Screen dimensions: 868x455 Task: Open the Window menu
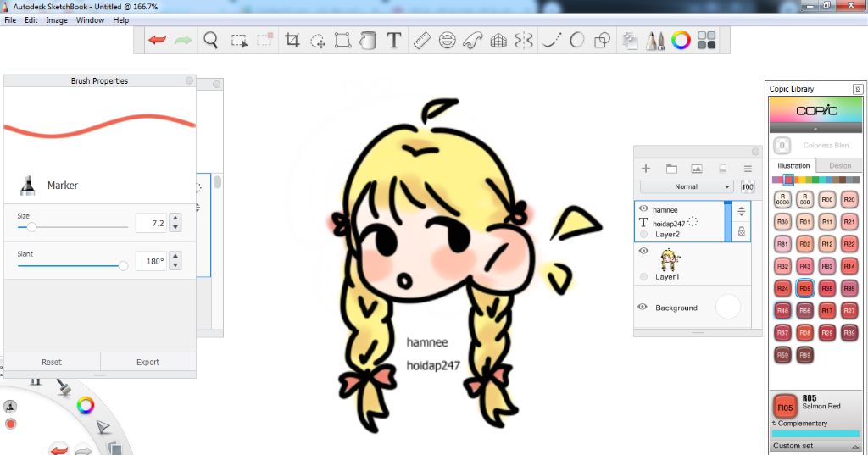(90, 20)
